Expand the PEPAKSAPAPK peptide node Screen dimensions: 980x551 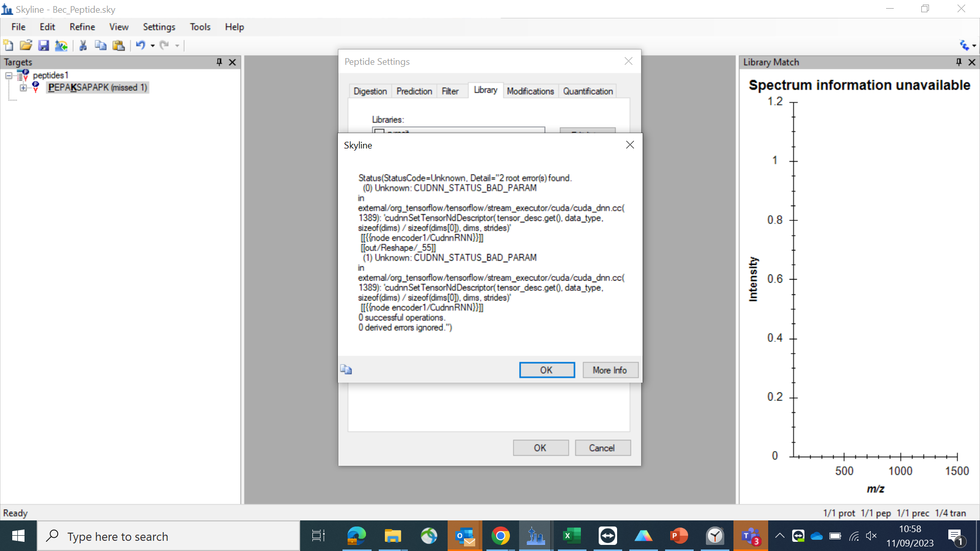tap(23, 88)
